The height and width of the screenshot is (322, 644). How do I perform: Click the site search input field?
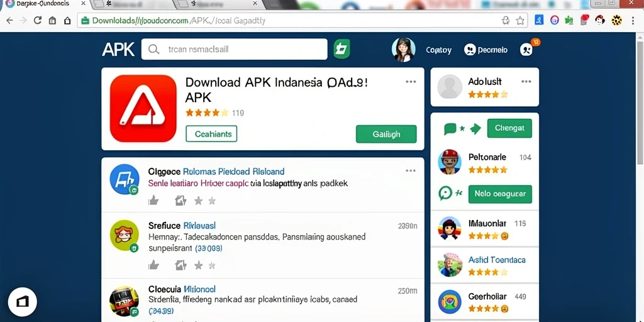(x=234, y=49)
